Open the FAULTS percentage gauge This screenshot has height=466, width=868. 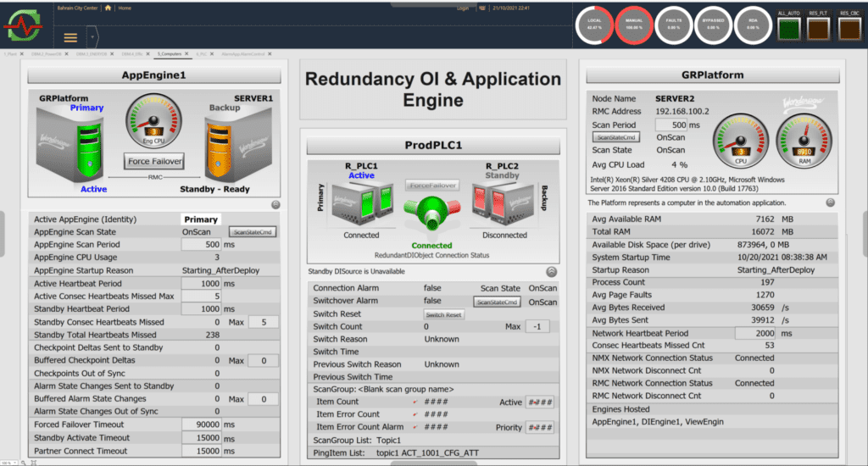point(674,25)
